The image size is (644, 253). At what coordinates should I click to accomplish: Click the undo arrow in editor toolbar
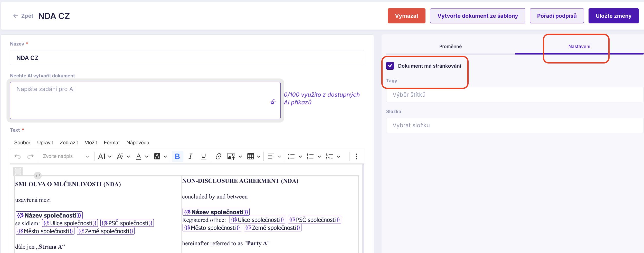[x=17, y=156]
